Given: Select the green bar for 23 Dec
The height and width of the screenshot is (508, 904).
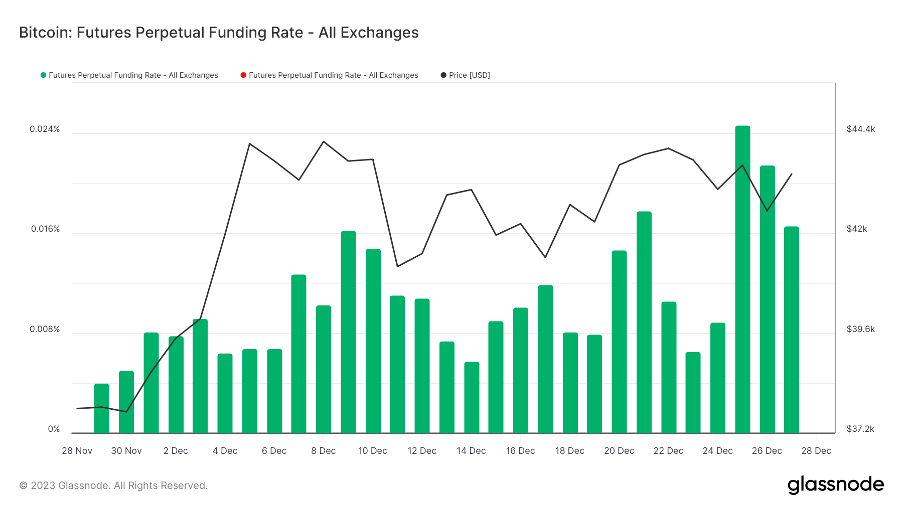Looking at the screenshot, I should (x=693, y=393).
